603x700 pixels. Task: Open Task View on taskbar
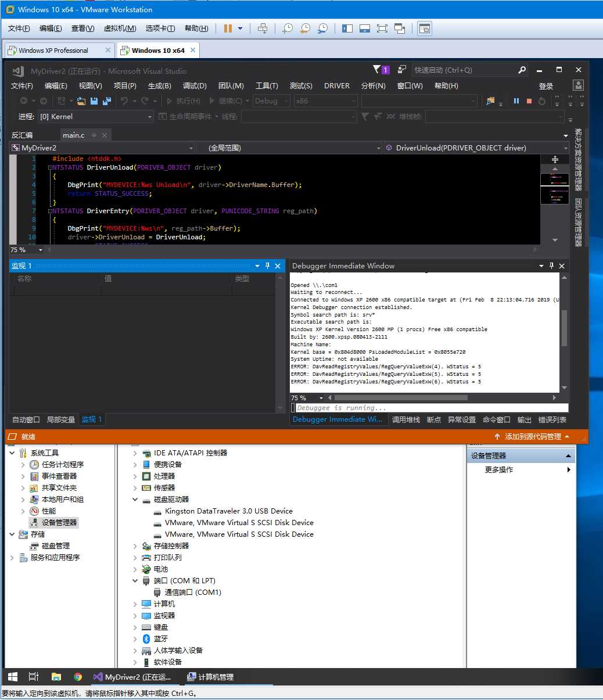pyautogui.click(x=34, y=677)
